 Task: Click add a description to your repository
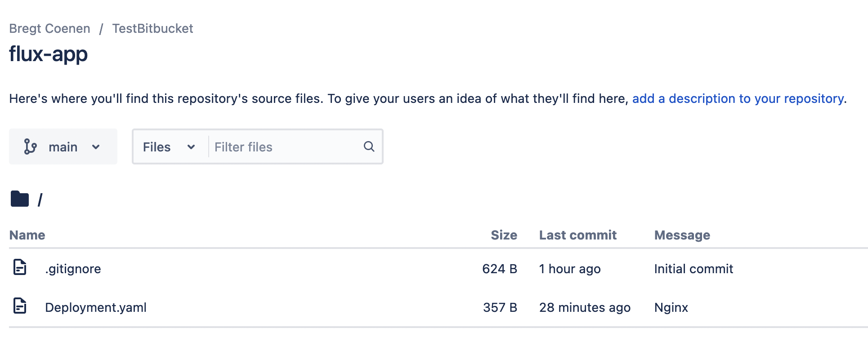pyautogui.click(x=738, y=98)
